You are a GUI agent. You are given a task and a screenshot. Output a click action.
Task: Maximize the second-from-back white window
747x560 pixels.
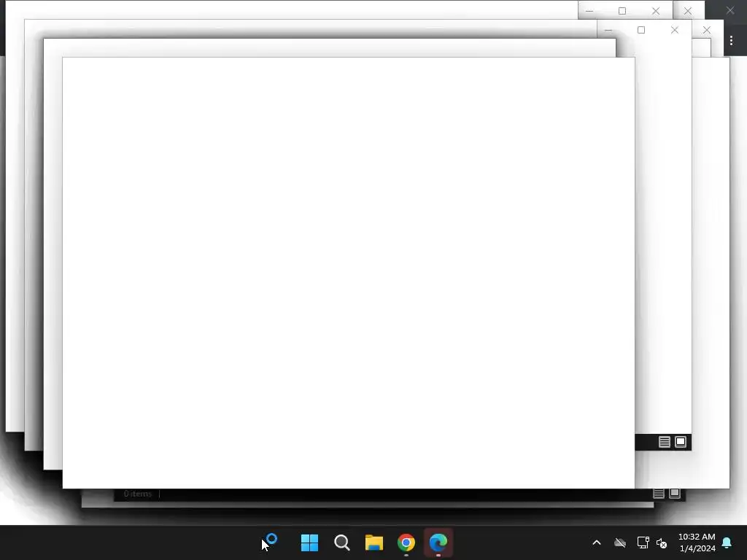(641, 30)
